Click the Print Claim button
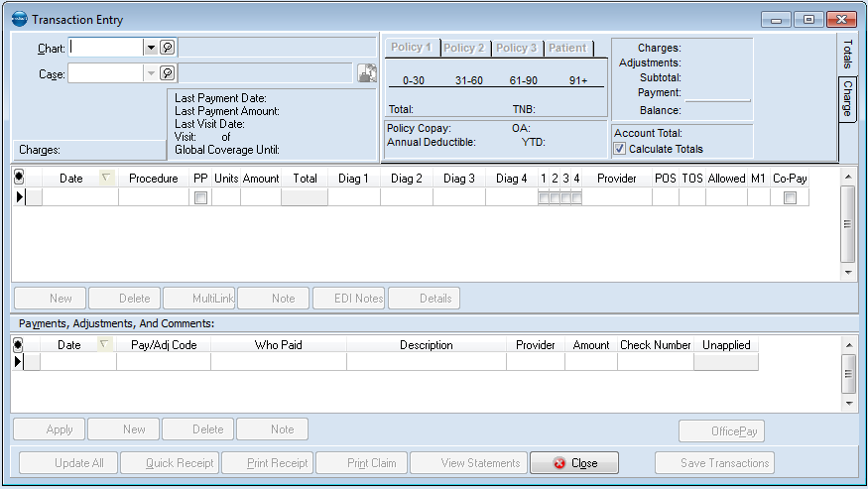 tap(362, 463)
